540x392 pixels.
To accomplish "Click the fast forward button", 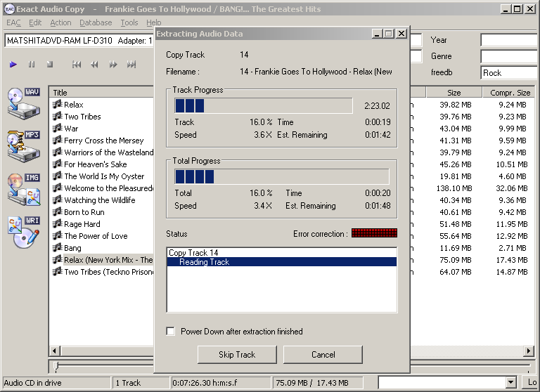I will (113, 65).
